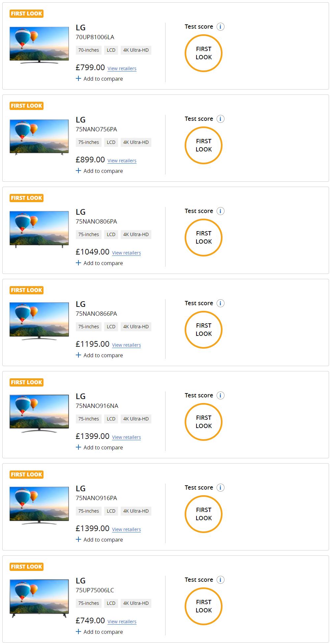Image resolution: width=330 pixels, height=644 pixels.
Task: Add the LG 75NANO756PA to compare
Action: [x=99, y=171]
